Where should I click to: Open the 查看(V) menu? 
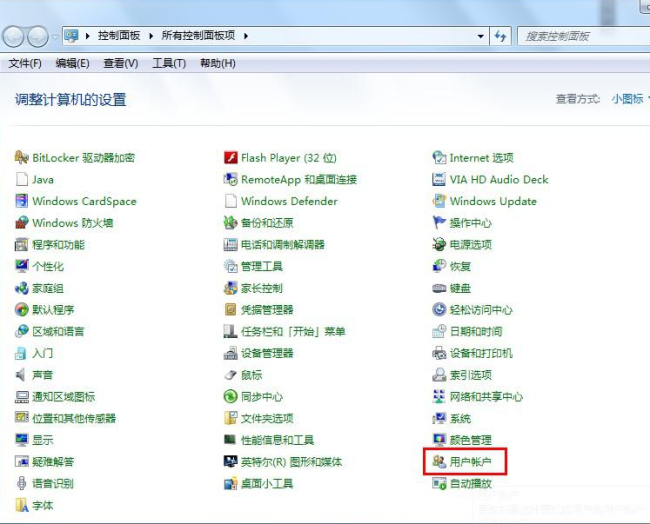pos(120,63)
